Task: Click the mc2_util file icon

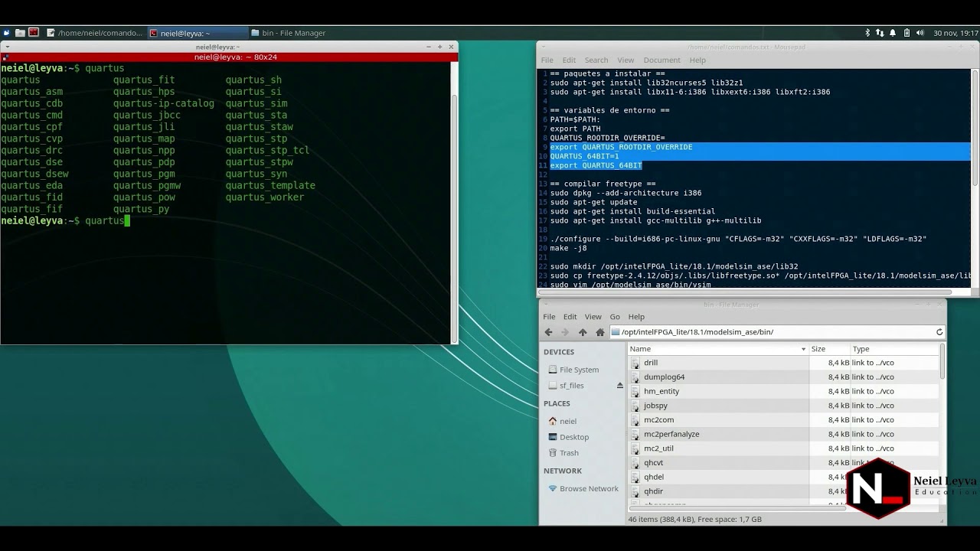Action: [x=635, y=448]
